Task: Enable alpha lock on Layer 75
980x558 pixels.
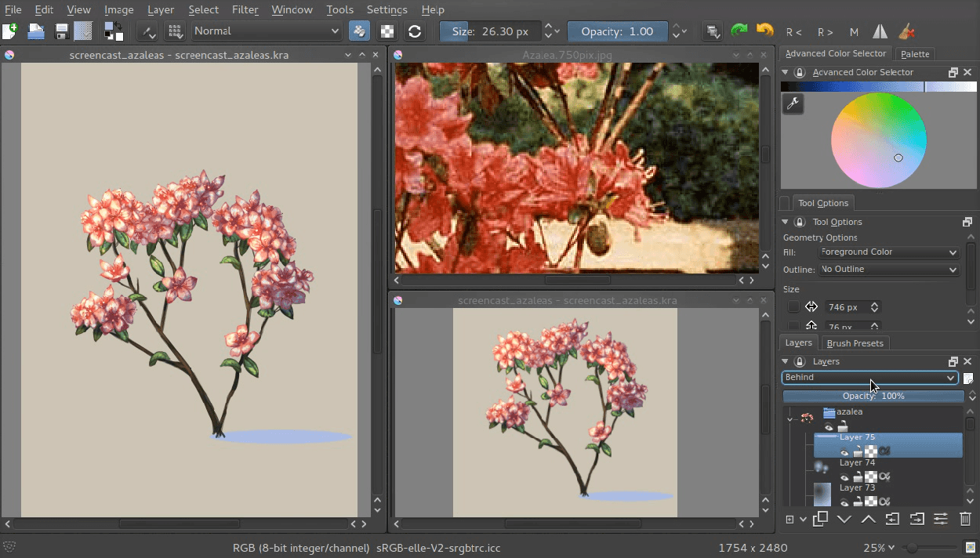Action: [884, 451]
